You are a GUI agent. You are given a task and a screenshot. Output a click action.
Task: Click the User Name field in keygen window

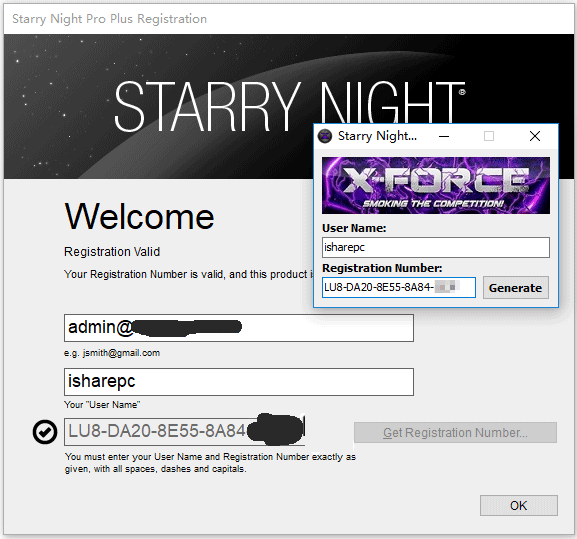click(x=436, y=247)
